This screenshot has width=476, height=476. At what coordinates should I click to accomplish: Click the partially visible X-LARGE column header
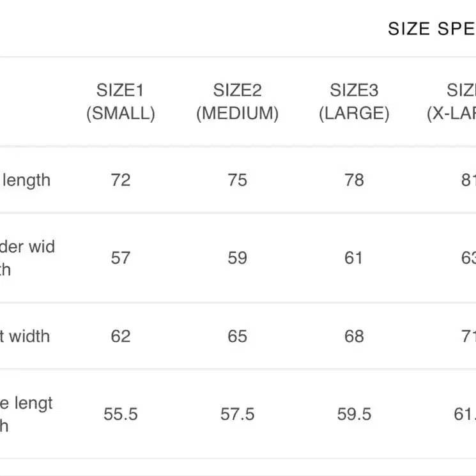pos(453,102)
